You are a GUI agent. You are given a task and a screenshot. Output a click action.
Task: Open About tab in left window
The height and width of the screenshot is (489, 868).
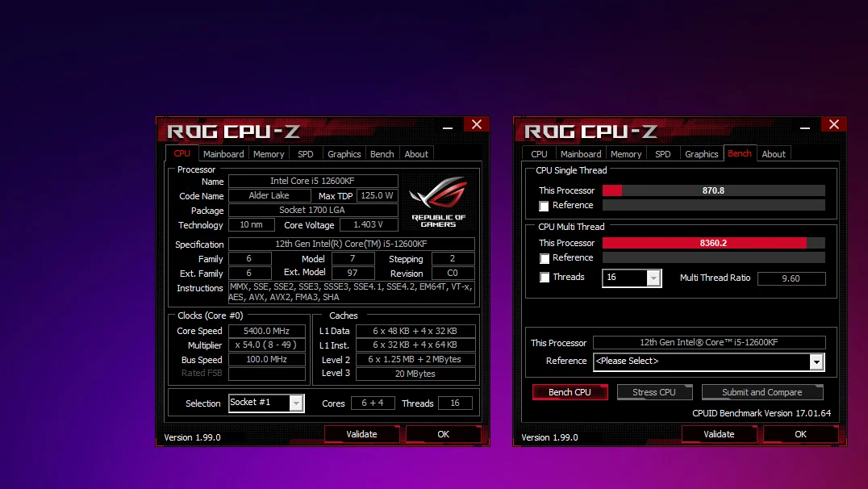(416, 154)
